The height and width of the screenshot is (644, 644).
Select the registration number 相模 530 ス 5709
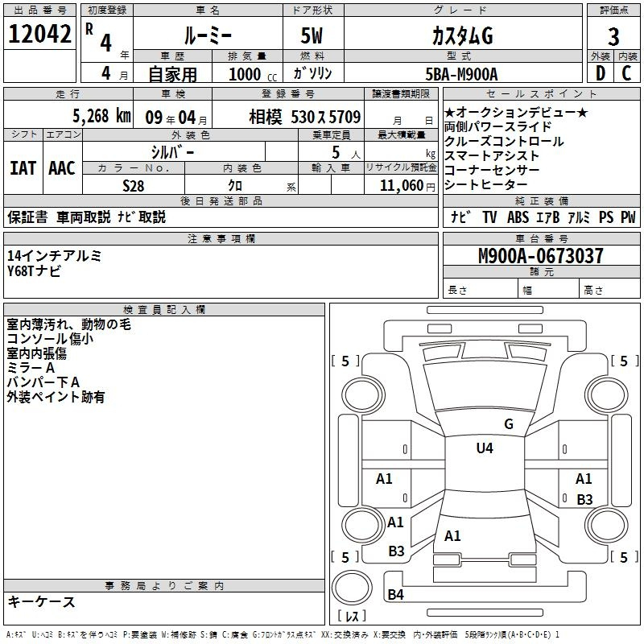(305, 117)
